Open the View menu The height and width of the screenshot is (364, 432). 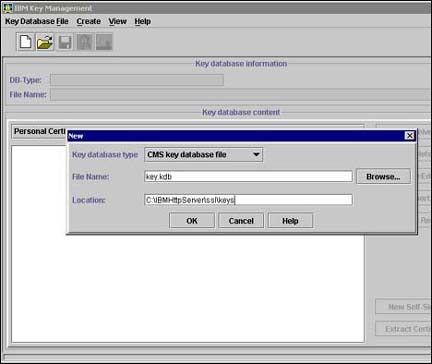pos(117,21)
